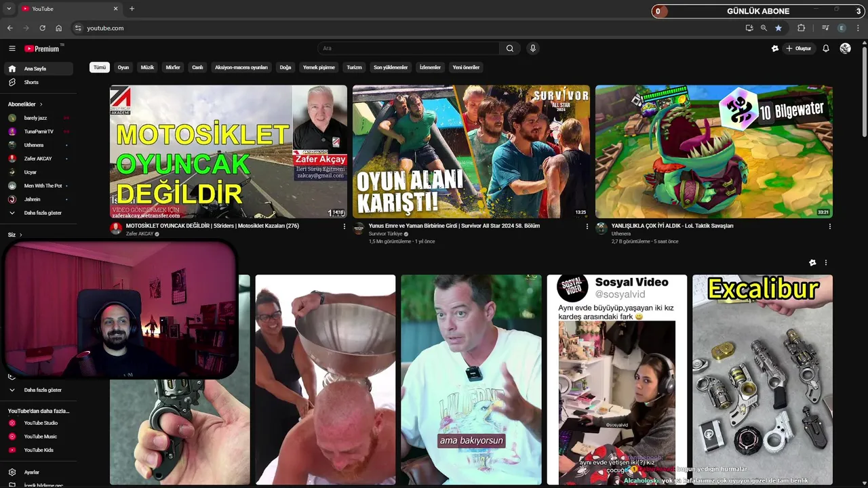Select the Mix'ler filter chip
868x488 pixels.
(173, 68)
